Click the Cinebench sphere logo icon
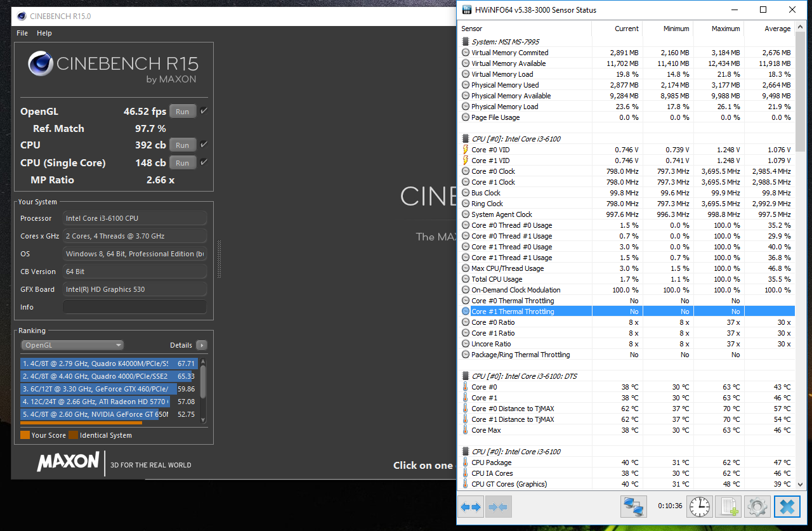Image resolution: width=812 pixels, height=531 pixels. (x=41, y=64)
